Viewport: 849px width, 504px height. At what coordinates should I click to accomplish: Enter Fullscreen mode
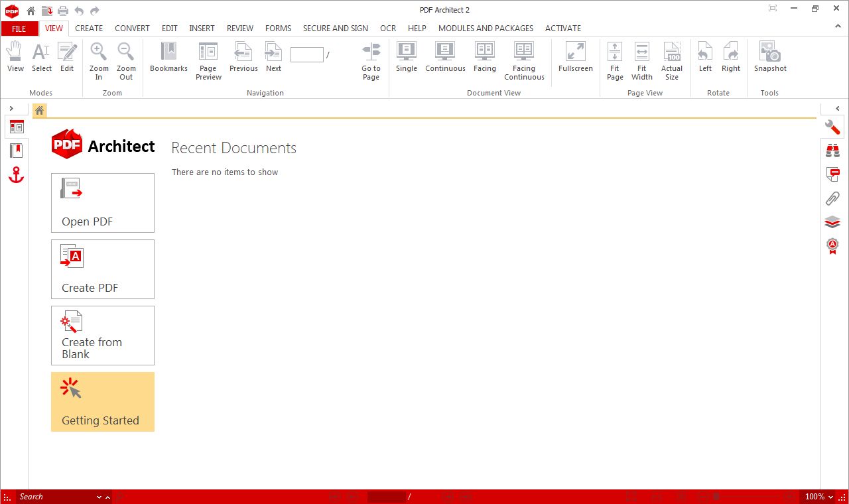point(575,57)
